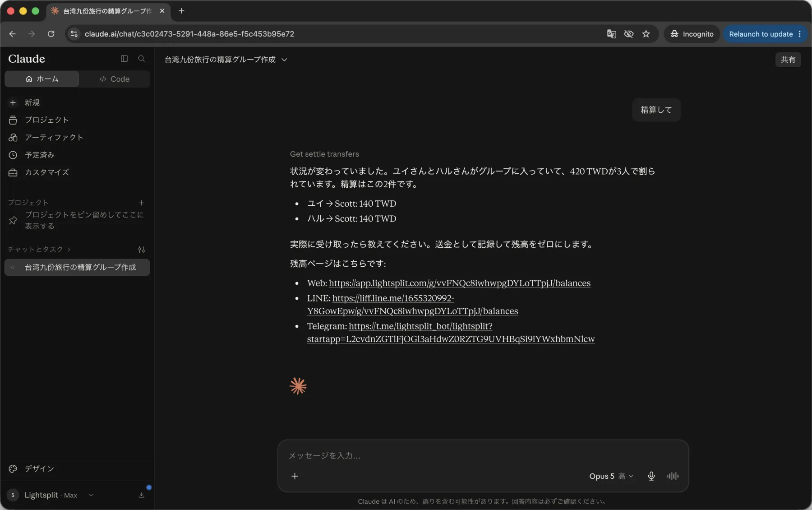
Task: Click the address bar URL
Action: 189,34
